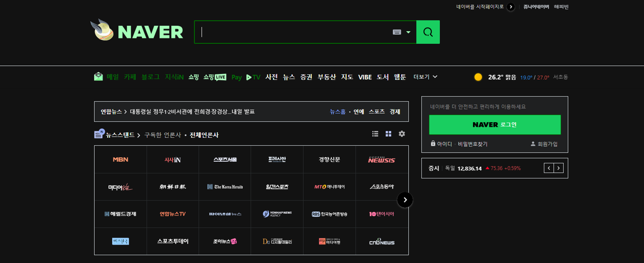The height and width of the screenshot is (263, 644).
Task: Read the 대통령실 정무1·2비서관 headline
Action: pos(192,112)
